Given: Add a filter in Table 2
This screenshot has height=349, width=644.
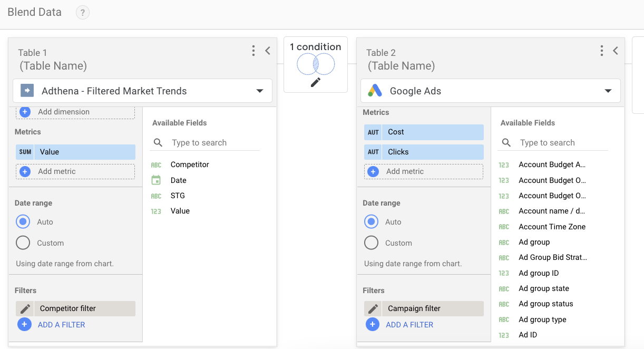Looking at the screenshot, I should [x=409, y=325].
